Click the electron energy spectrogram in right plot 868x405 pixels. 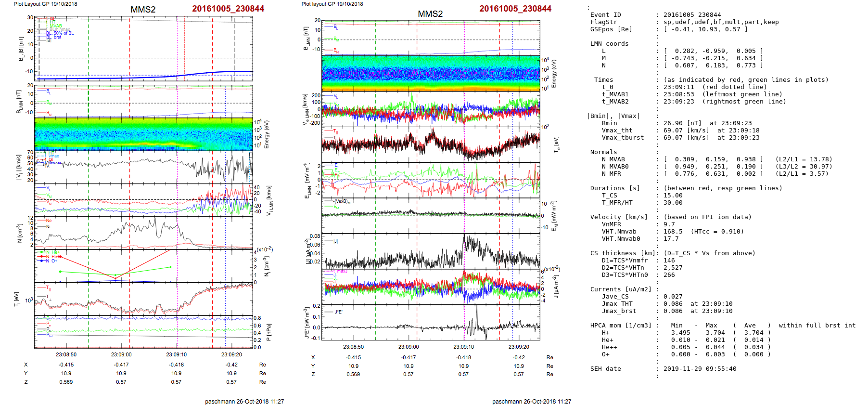point(431,73)
